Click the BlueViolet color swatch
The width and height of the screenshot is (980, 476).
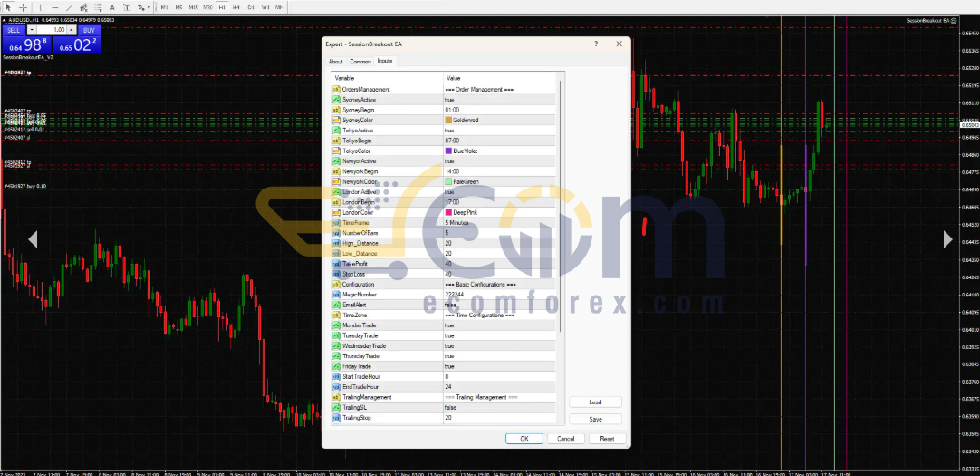pos(448,151)
